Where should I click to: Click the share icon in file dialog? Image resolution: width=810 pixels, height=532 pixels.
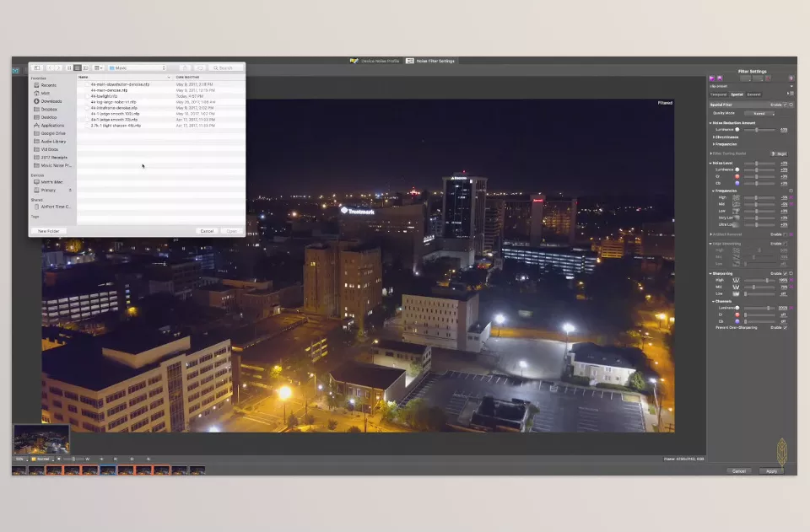pyautogui.click(x=186, y=68)
